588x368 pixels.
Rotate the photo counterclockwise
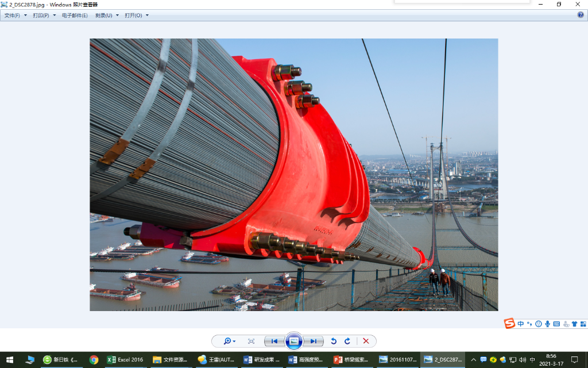pos(334,341)
